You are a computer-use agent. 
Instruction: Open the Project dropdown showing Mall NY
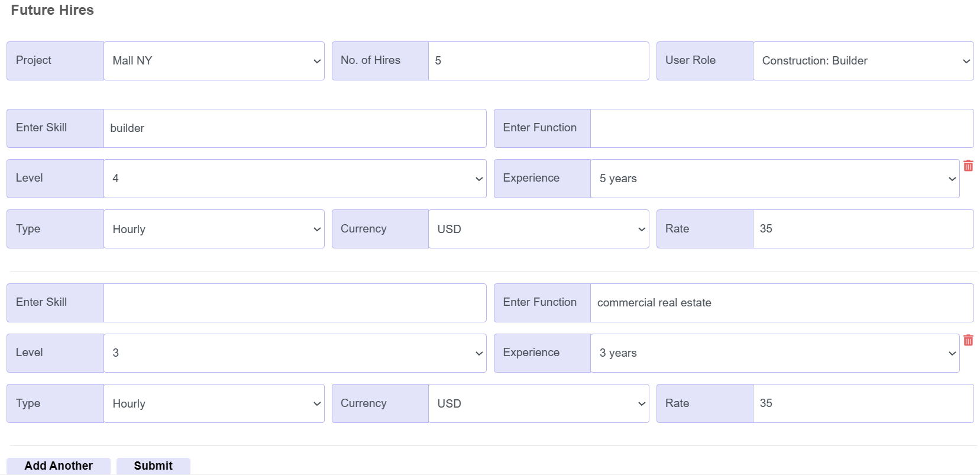click(214, 60)
